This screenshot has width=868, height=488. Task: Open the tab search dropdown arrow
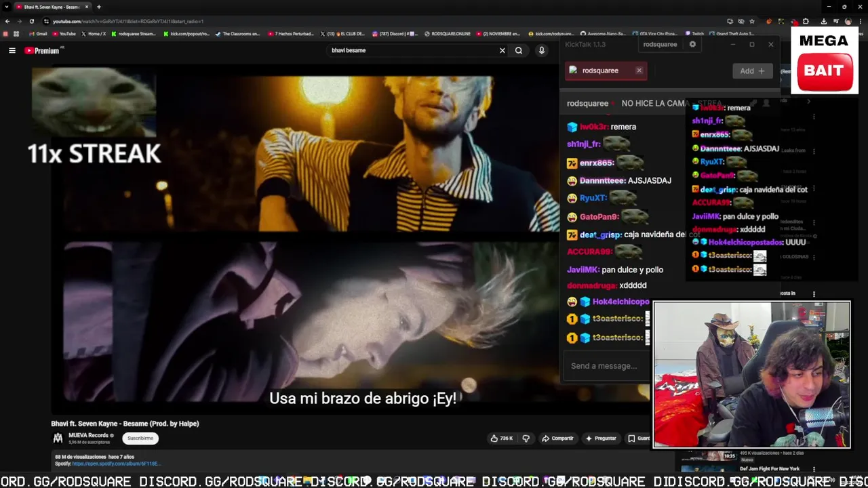[x=5, y=7]
